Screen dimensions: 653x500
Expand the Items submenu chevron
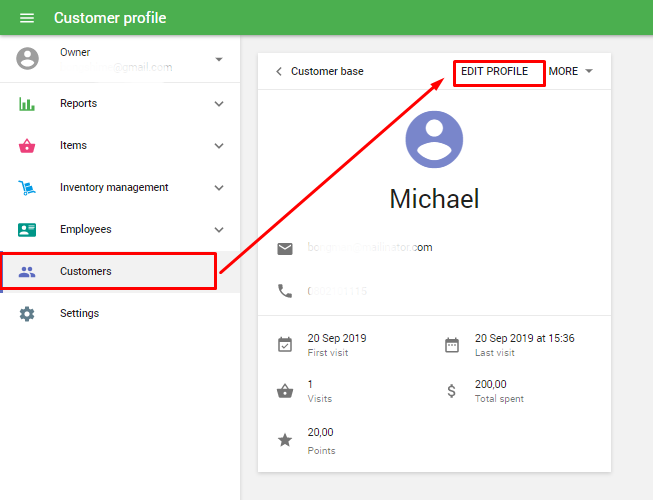tap(219, 146)
